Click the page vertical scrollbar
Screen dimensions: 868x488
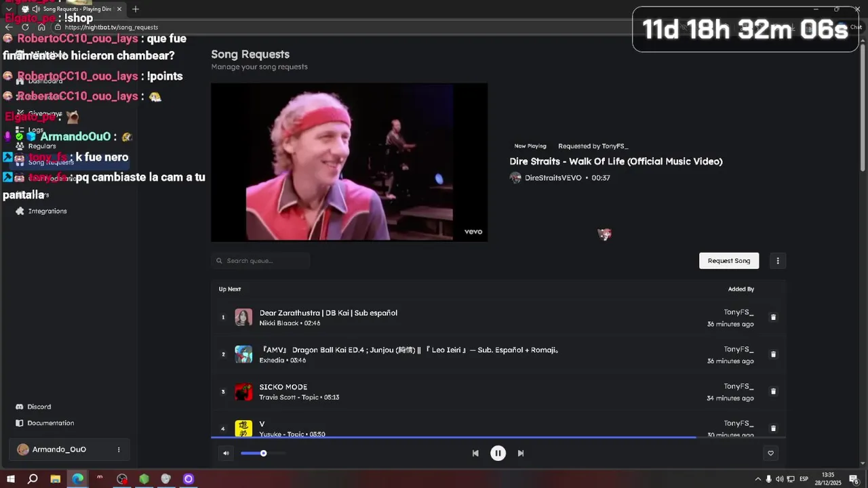pos(863,108)
